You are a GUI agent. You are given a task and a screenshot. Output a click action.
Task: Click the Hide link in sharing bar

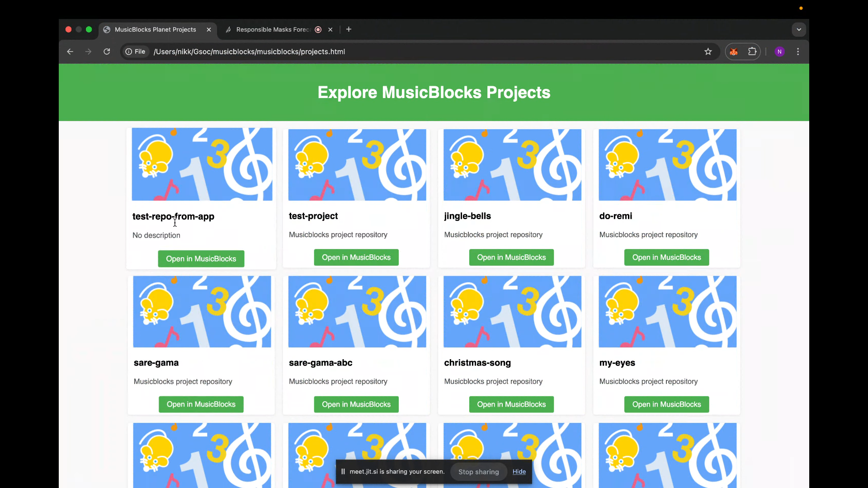click(519, 471)
